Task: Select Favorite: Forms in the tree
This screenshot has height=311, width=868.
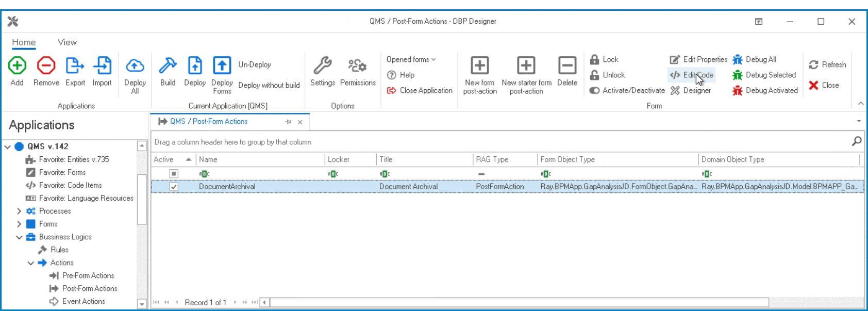Action: point(56,172)
